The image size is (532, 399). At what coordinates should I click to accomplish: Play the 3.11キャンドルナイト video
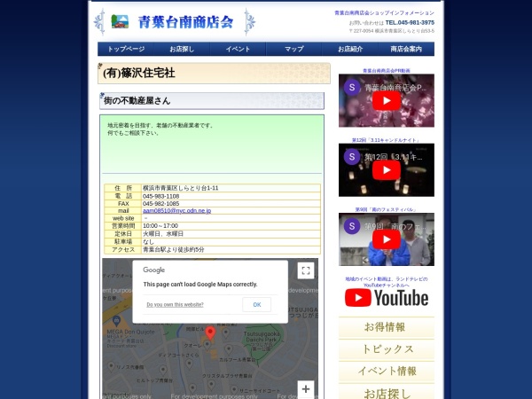click(387, 170)
